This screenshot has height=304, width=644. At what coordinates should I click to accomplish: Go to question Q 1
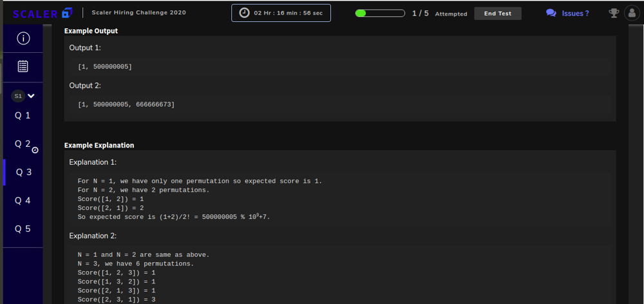coord(23,116)
